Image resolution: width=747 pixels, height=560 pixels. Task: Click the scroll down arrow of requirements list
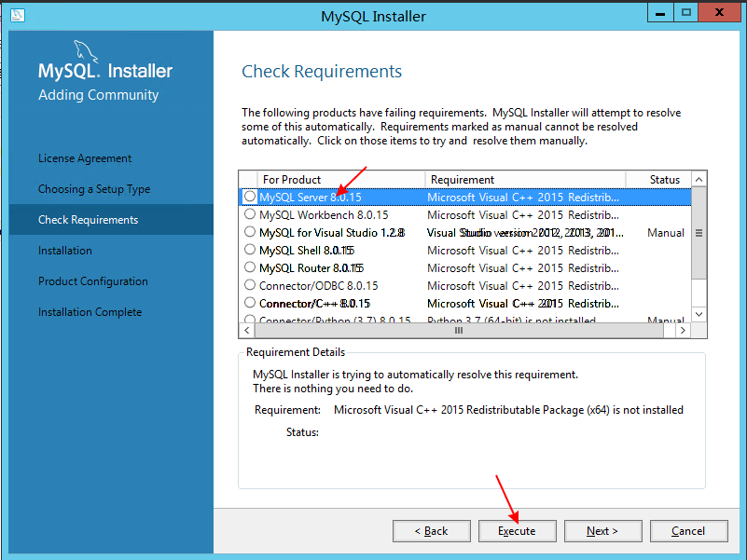click(x=699, y=314)
